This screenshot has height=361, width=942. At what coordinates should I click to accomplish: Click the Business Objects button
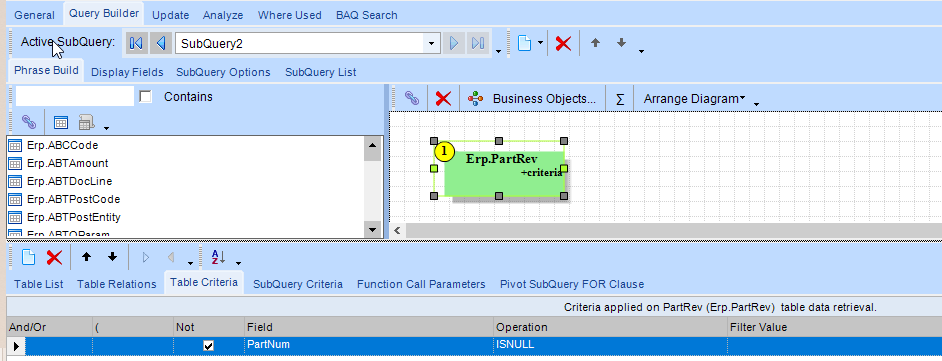[533, 99]
